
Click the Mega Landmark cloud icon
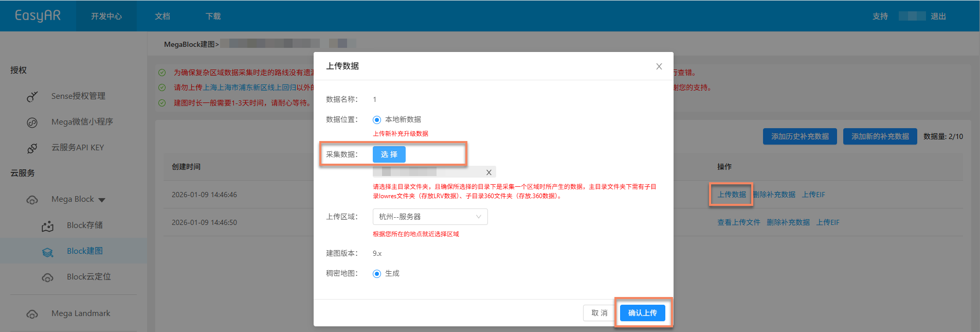pos(32,314)
